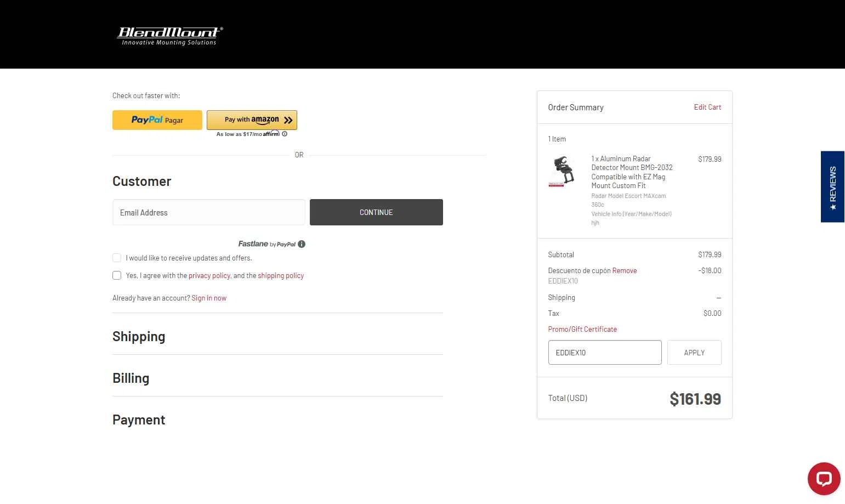
Task: Open the privacy policy link
Action: [x=209, y=276]
